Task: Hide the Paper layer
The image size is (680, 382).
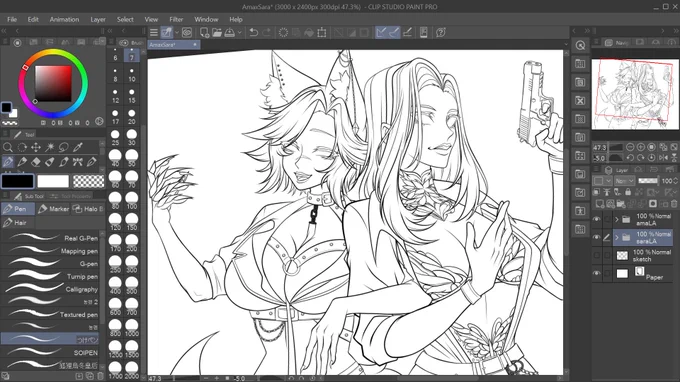Action: tap(597, 273)
